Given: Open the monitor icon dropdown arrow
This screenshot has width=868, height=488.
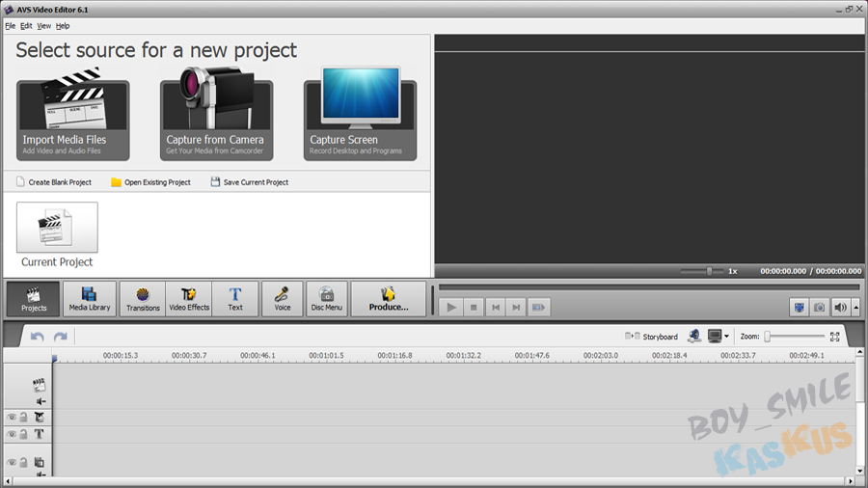Looking at the screenshot, I should pyautogui.click(x=727, y=336).
